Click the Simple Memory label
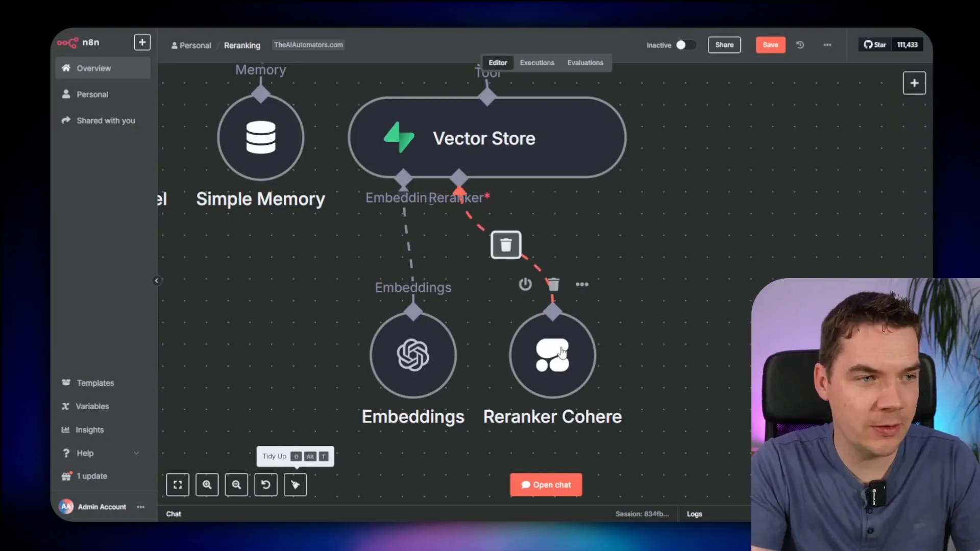The height and width of the screenshot is (551, 980). coord(260,199)
